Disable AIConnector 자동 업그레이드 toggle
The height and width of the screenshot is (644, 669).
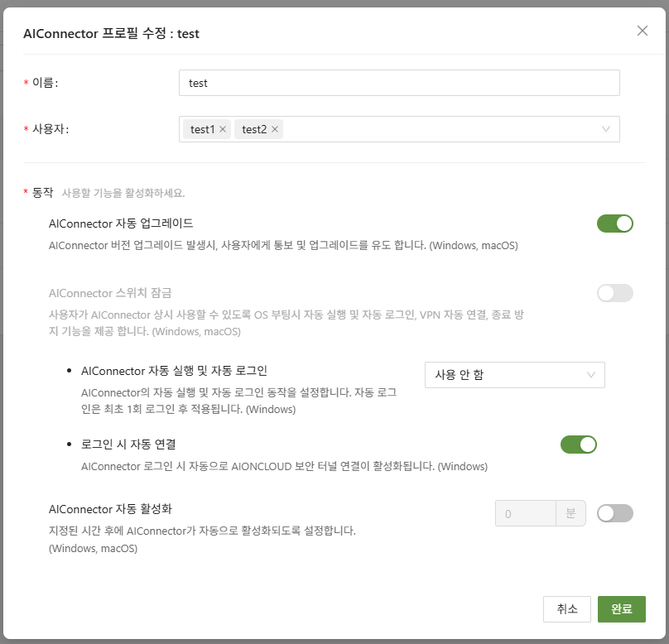[614, 223]
